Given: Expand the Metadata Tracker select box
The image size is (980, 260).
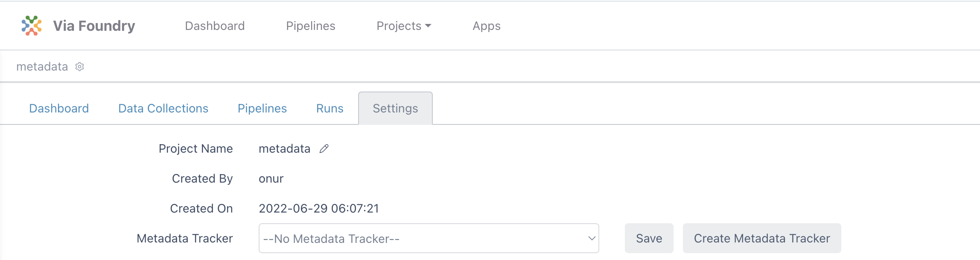Looking at the screenshot, I should point(429,238).
